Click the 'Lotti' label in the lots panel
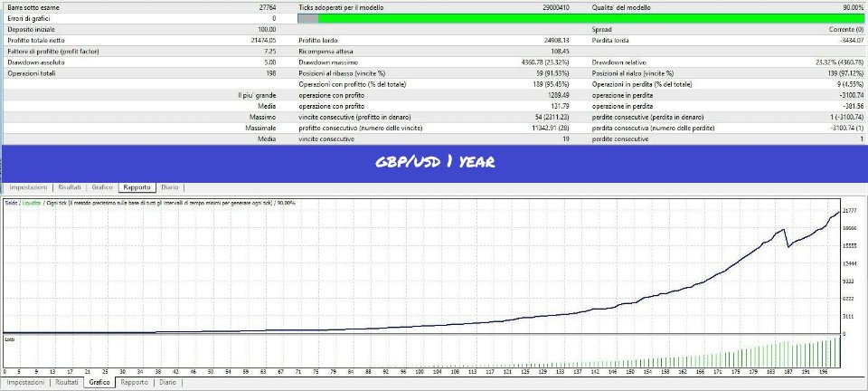This screenshot has height=391, width=868. 9,339
